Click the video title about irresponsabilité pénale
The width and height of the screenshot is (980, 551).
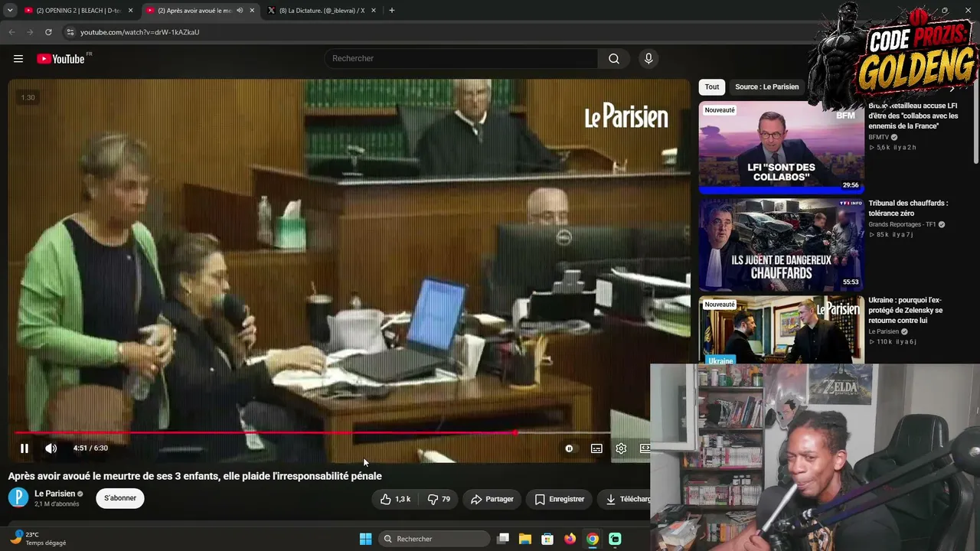point(195,476)
